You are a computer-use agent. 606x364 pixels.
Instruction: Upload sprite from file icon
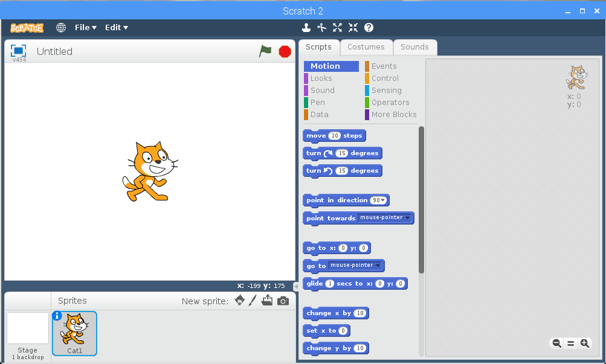267,301
